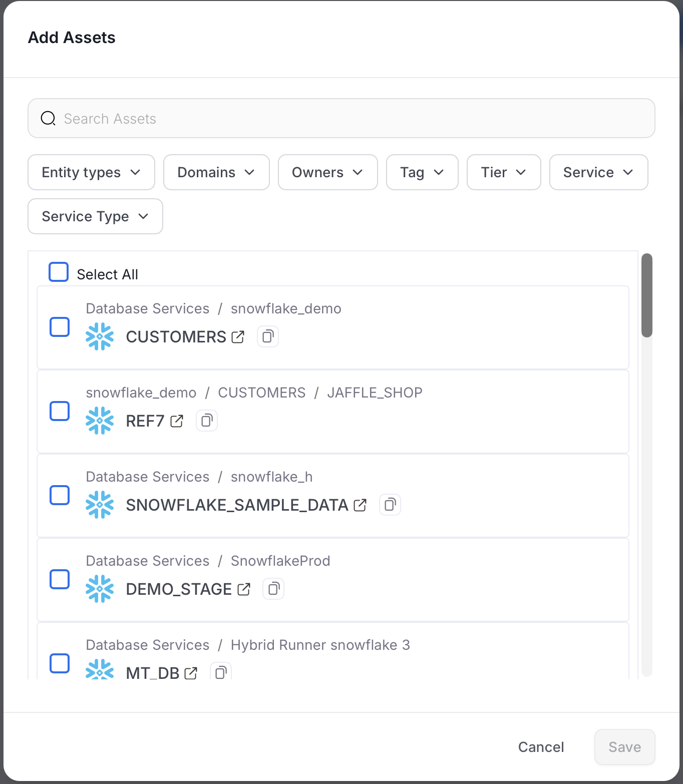Click the Snowflake icon beside DEMO_STAGE

point(100,589)
